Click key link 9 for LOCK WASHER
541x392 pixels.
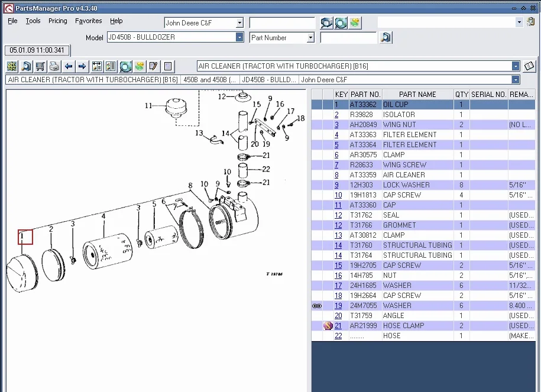pyautogui.click(x=337, y=185)
